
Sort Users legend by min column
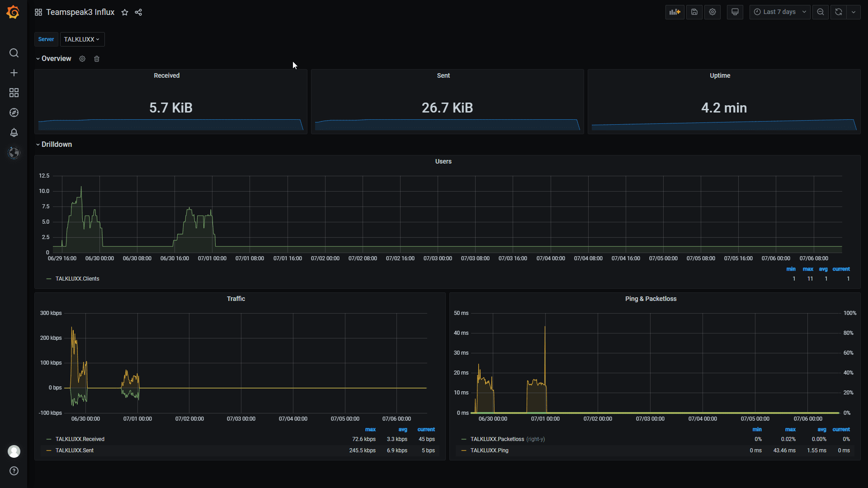click(791, 269)
